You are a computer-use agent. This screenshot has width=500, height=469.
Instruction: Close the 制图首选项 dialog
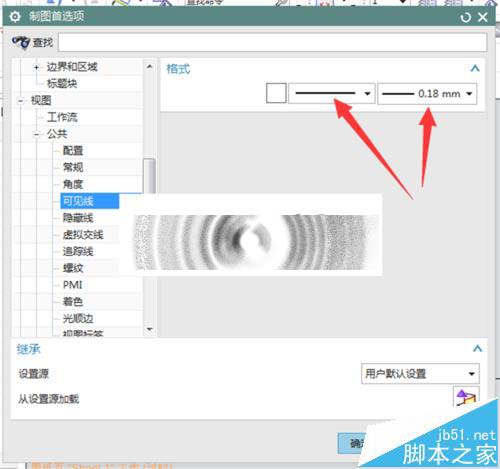[483, 17]
